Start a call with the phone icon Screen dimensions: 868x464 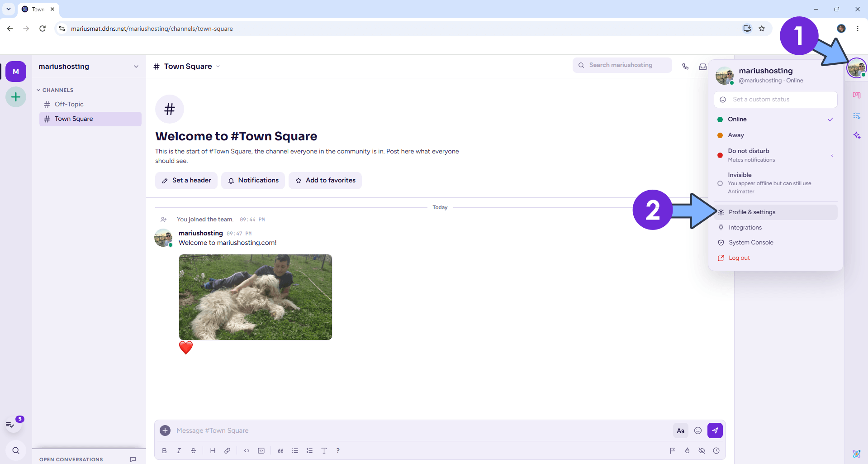(685, 67)
